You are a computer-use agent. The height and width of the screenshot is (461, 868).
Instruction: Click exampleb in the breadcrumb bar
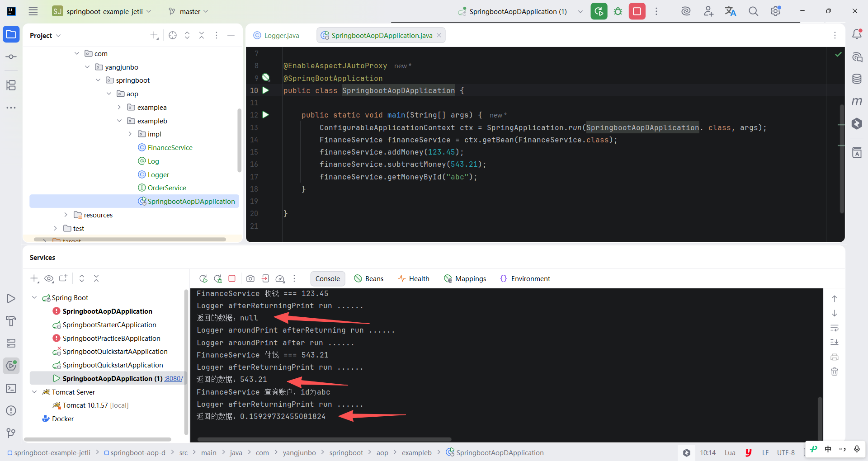pos(416,452)
